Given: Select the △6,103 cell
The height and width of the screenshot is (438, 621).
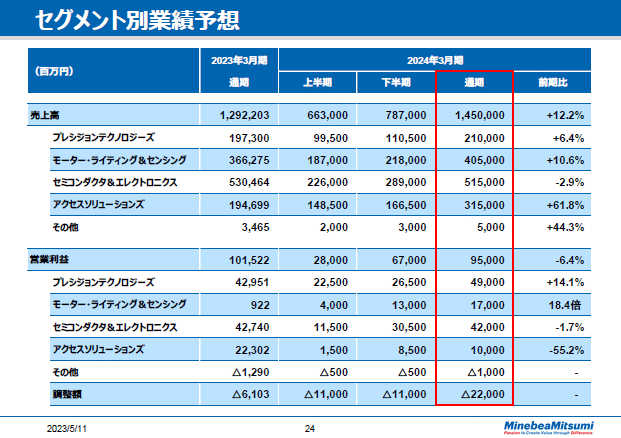Looking at the screenshot, I should click(251, 394).
